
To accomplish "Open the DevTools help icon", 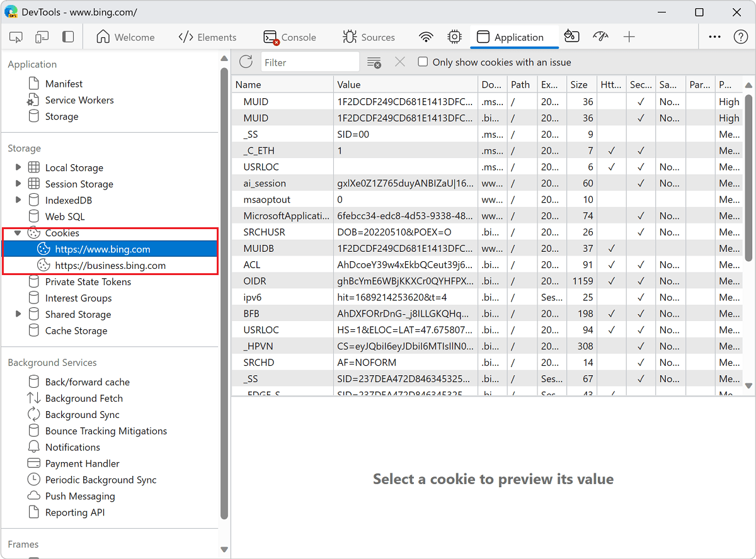I will click(x=741, y=37).
